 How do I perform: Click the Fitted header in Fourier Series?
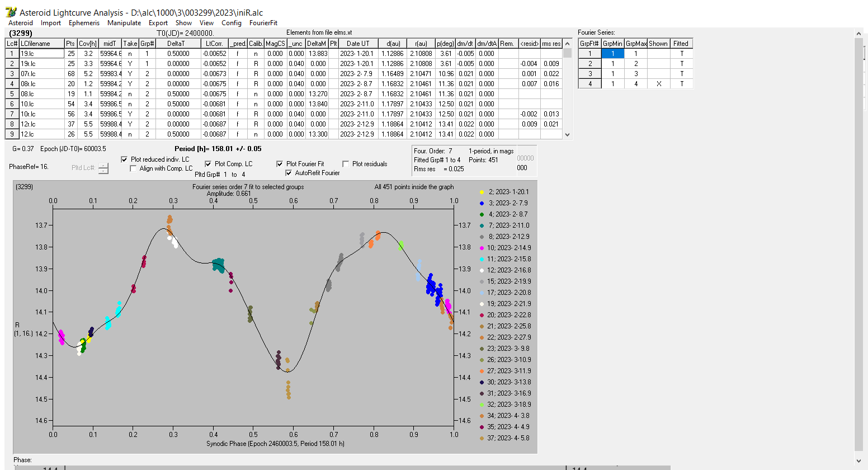click(681, 43)
